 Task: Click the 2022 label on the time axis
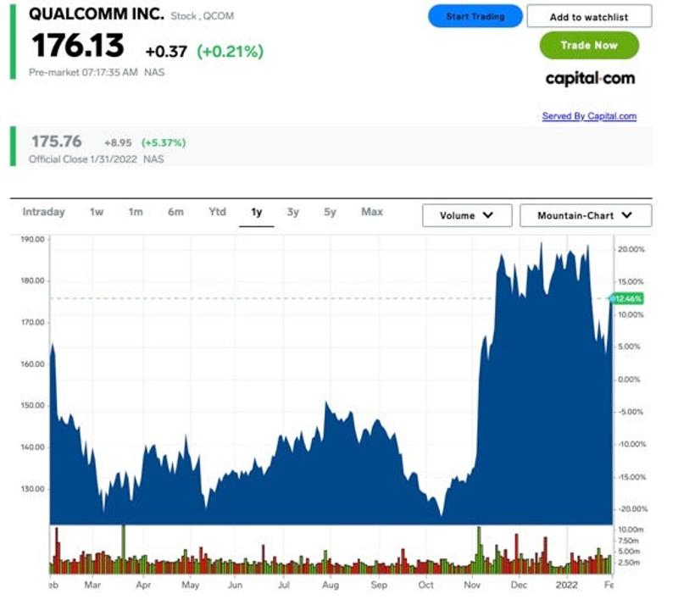(566, 585)
